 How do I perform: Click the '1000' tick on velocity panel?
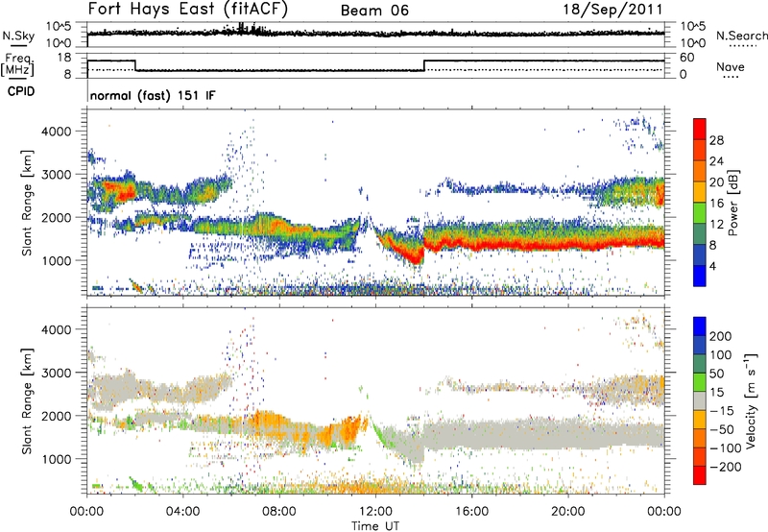point(56,459)
